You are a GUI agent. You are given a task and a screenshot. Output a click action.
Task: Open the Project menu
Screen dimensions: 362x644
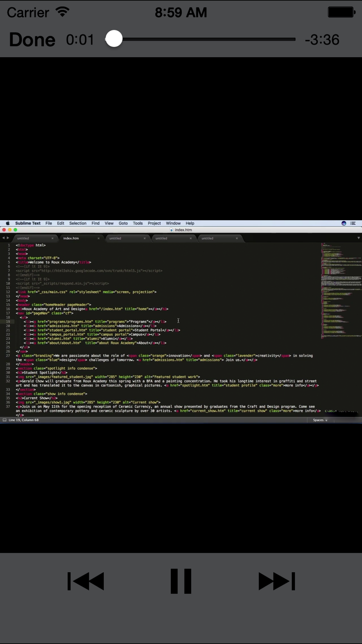click(x=154, y=223)
